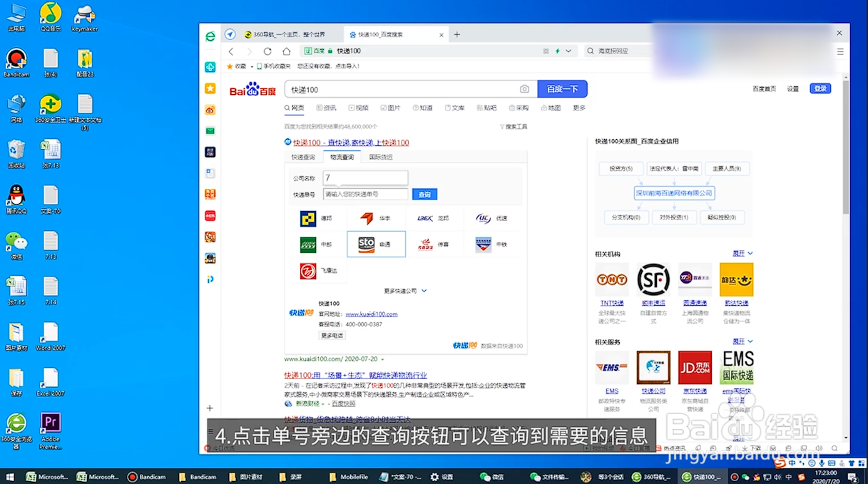Click the browser forward arrow
Screen dimensions: 868x484
coord(249,51)
